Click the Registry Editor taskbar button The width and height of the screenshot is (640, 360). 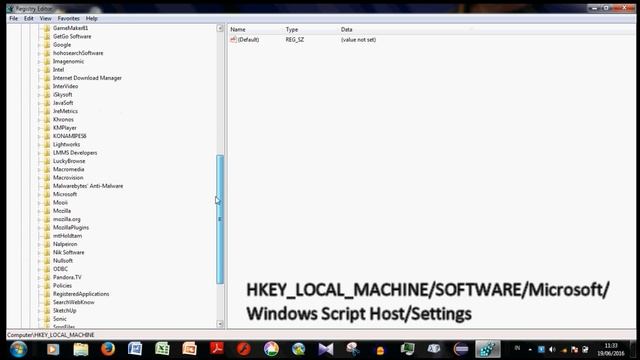pyautogui.click(x=488, y=349)
